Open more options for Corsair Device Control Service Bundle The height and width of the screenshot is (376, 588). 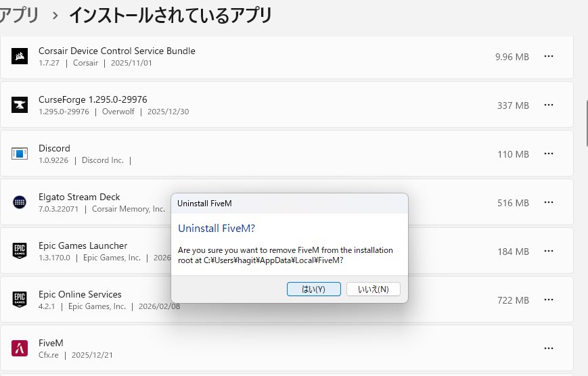point(549,56)
